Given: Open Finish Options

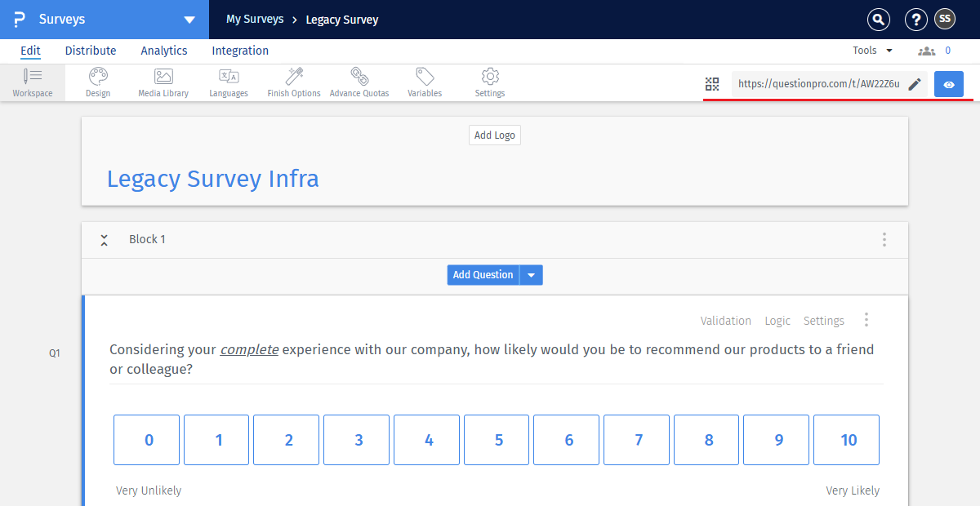Looking at the screenshot, I should click(293, 82).
